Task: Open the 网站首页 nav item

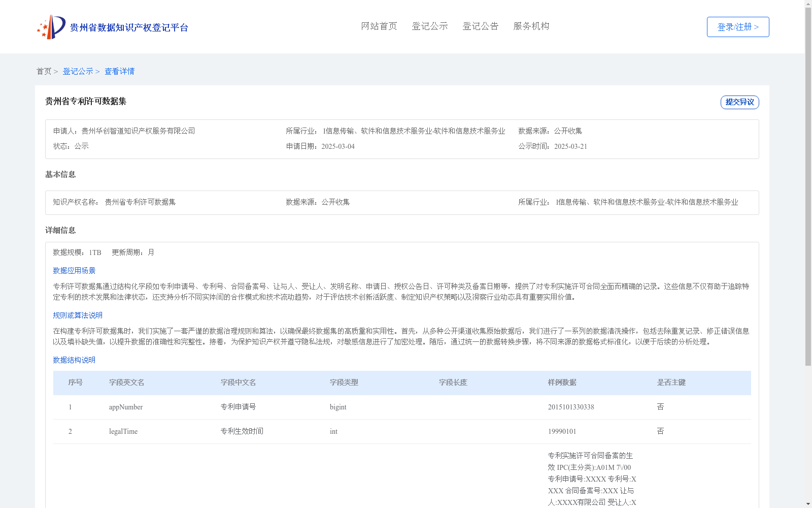Action: coord(379,26)
